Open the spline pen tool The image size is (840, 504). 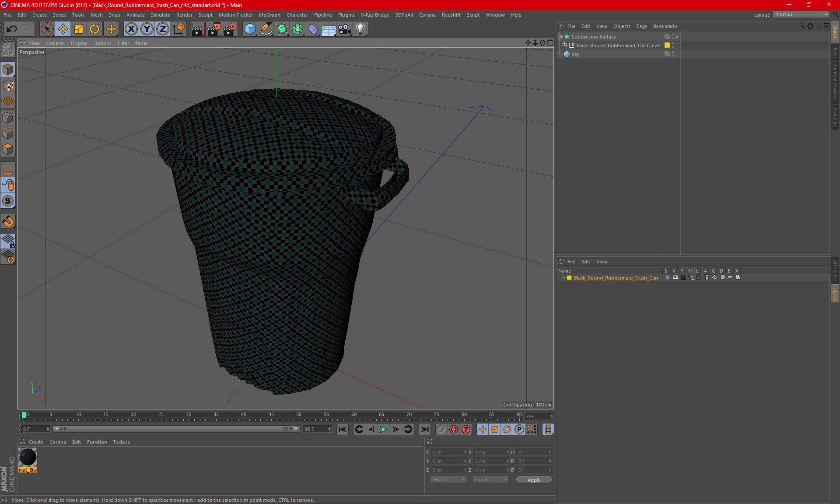pyautogui.click(x=266, y=29)
